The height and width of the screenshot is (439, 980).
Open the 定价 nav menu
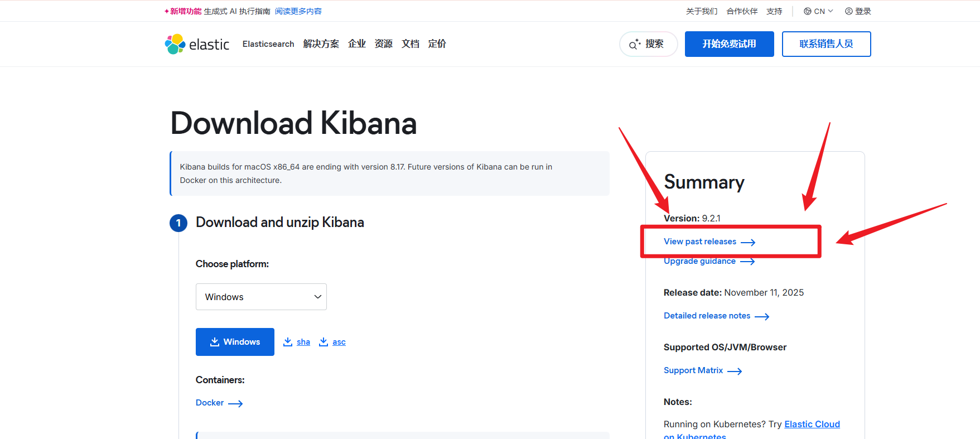click(x=437, y=44)
